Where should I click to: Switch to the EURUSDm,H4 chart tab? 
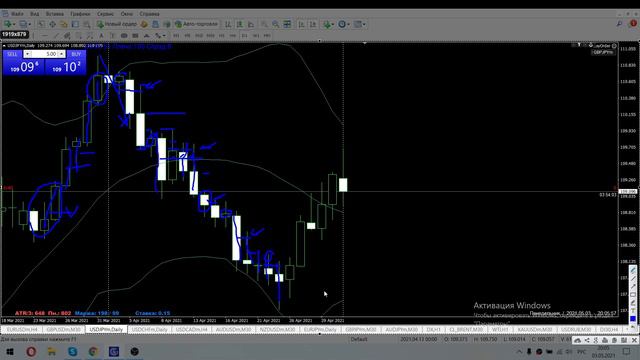pyautogui.click(x=22, y=329)
